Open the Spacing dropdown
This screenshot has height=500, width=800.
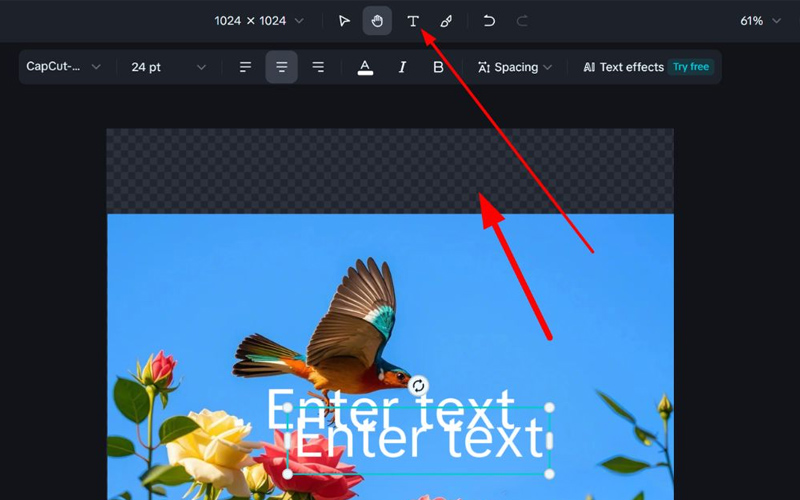(x=515, y=67)
